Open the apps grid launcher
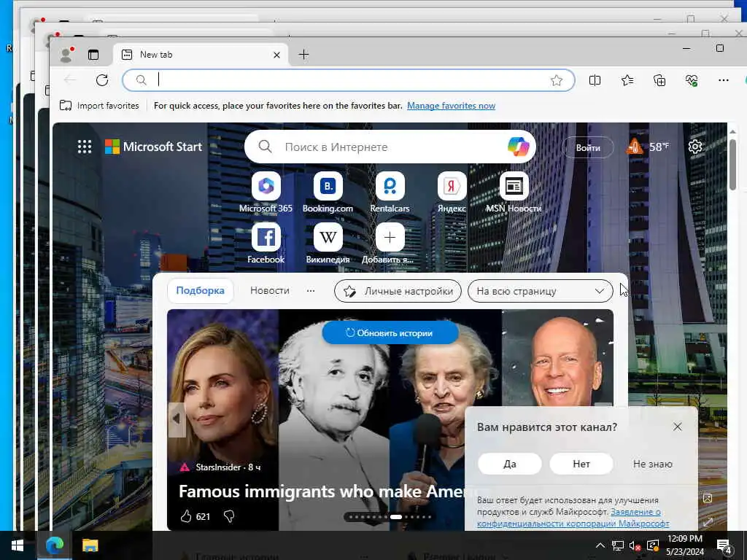Screen dimensions: 747x560 pyautogui.click(x=85, y=147)
